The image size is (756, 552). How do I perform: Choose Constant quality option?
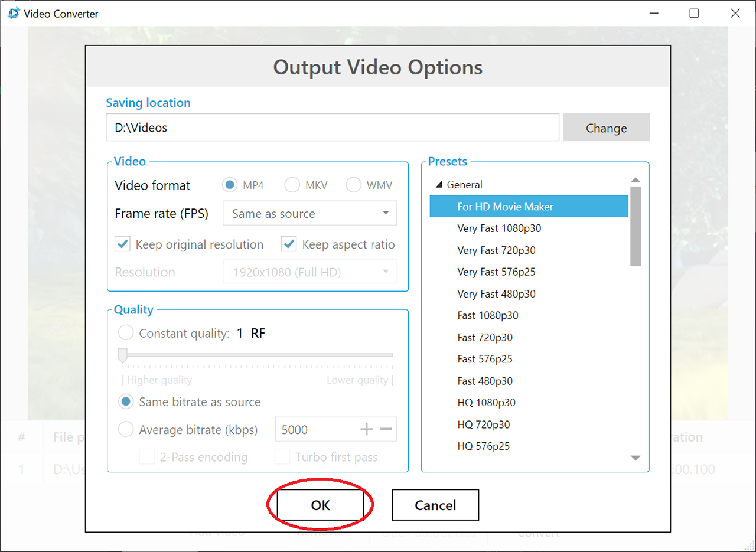126,333
